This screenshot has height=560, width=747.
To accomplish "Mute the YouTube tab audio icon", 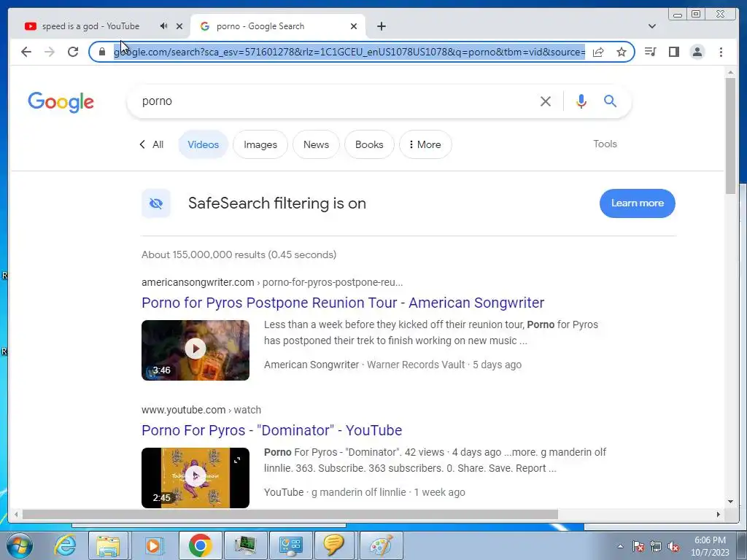I will point(164,26).
